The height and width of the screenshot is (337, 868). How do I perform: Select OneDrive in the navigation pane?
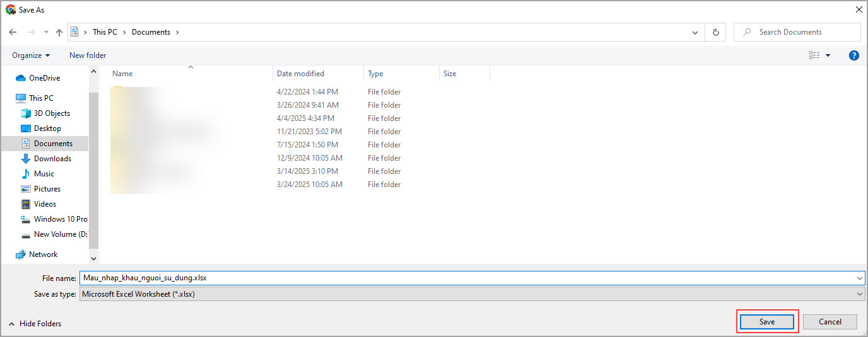click(x=44, y=78)
